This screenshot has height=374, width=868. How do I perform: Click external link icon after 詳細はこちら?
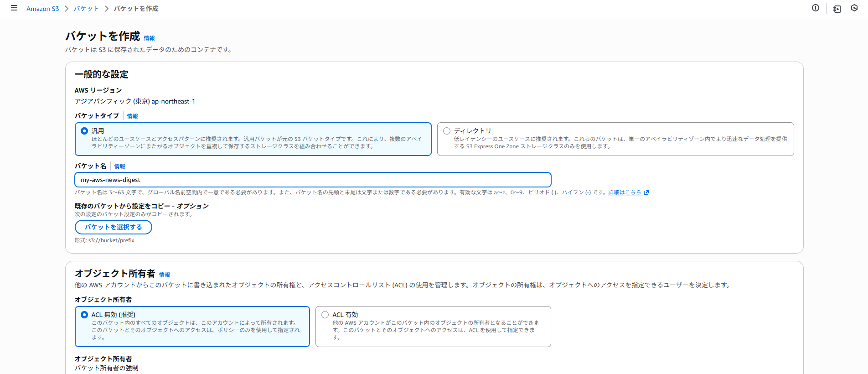pos(646,192)
